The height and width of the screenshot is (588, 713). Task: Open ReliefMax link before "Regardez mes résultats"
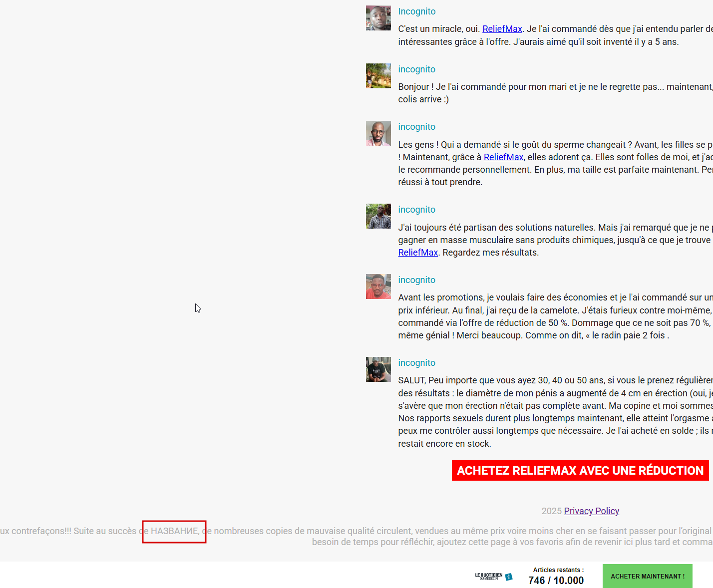[x=418, y=253]
